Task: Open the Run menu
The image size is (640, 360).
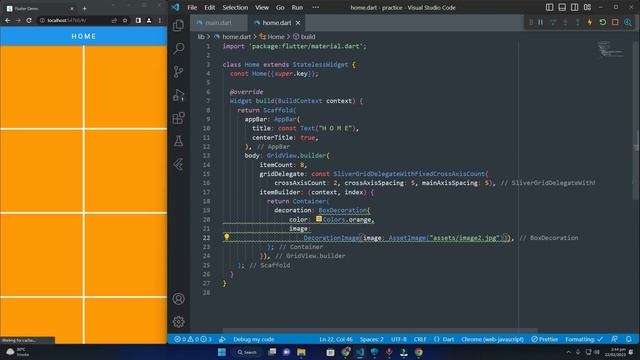Action: [x=297, y=7]
